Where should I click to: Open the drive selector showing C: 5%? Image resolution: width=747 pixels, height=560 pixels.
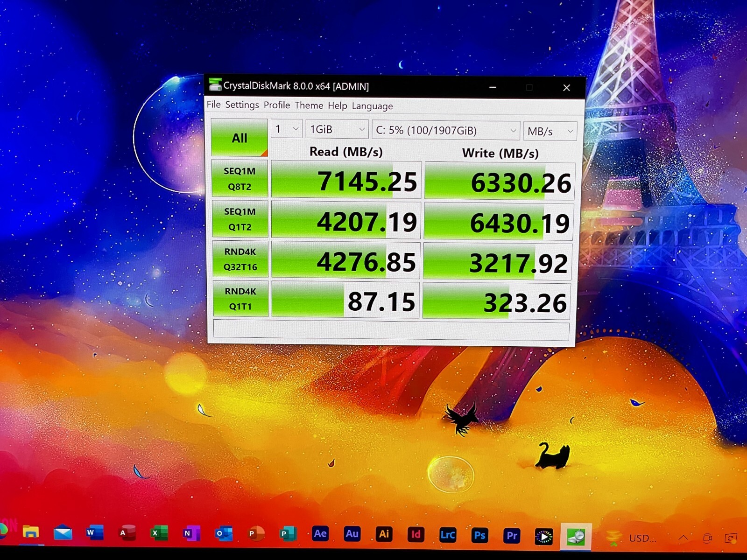coord(446,130)
